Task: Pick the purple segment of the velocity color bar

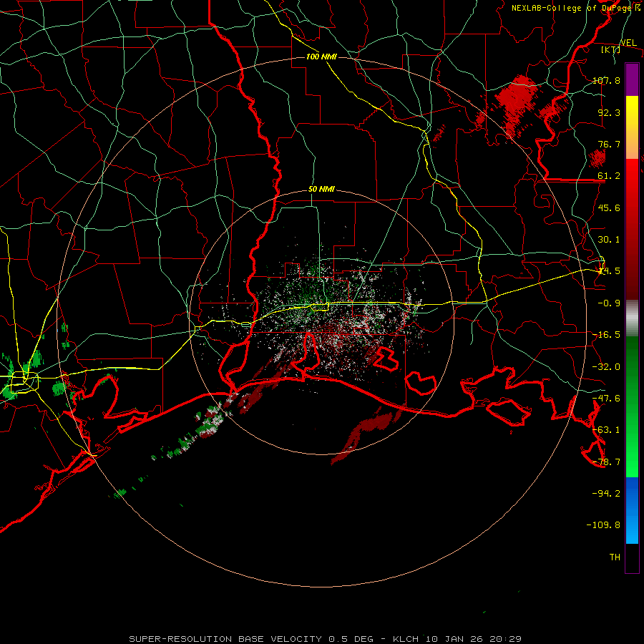Action: click(632, 79)
